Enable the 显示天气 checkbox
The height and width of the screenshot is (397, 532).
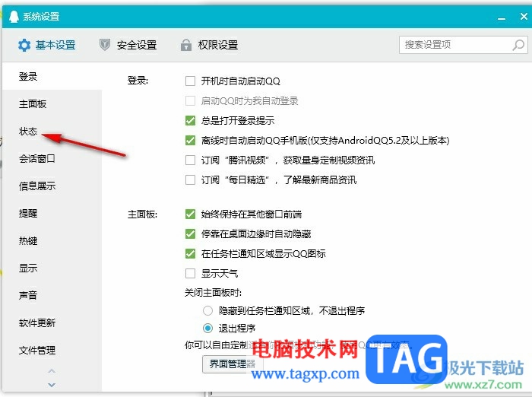[x=190, y=273]
